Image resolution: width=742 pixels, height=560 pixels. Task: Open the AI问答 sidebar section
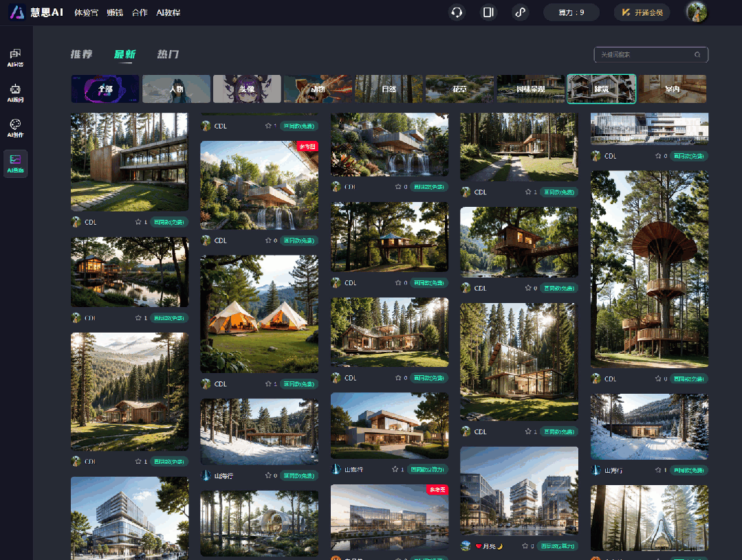coord(15,58)
